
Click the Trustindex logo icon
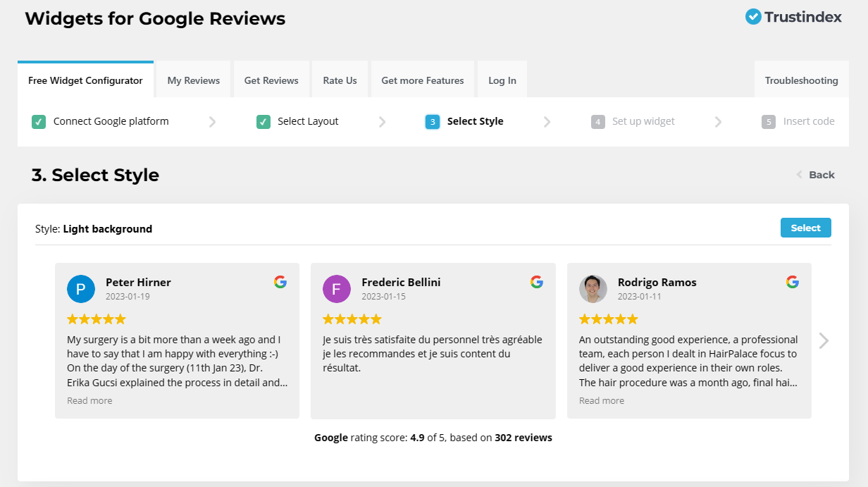(753, 16)
